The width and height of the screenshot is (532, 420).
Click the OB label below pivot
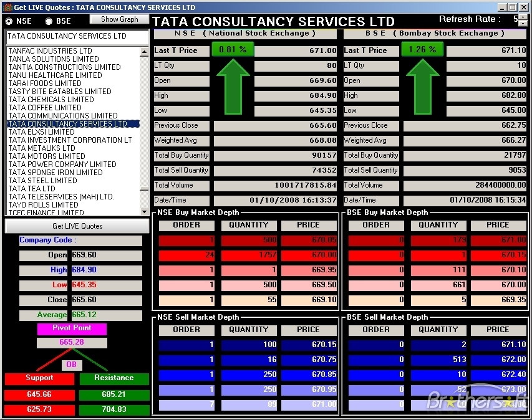point(72,365)
